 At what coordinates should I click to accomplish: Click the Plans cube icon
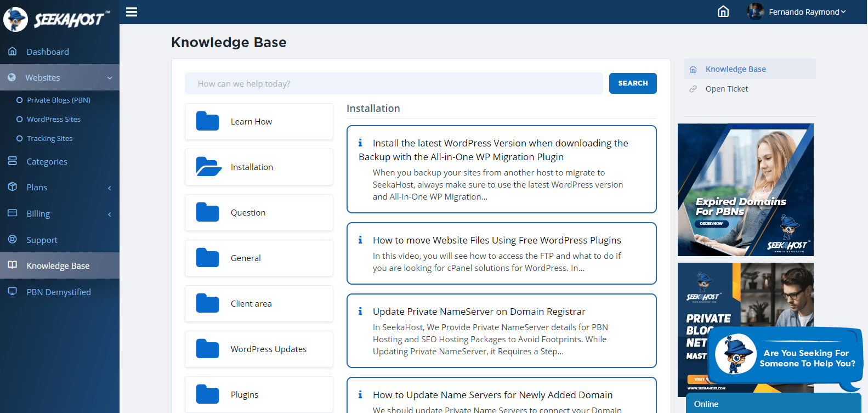(x=13, y=186)
